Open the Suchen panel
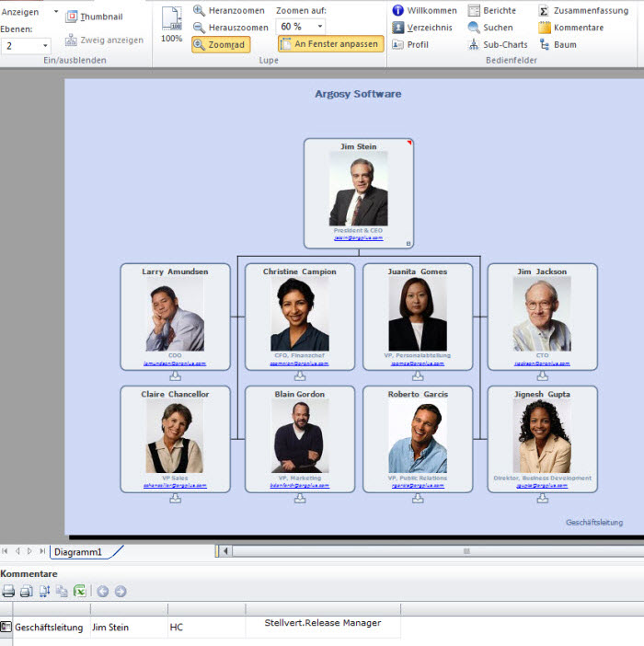 490,28
